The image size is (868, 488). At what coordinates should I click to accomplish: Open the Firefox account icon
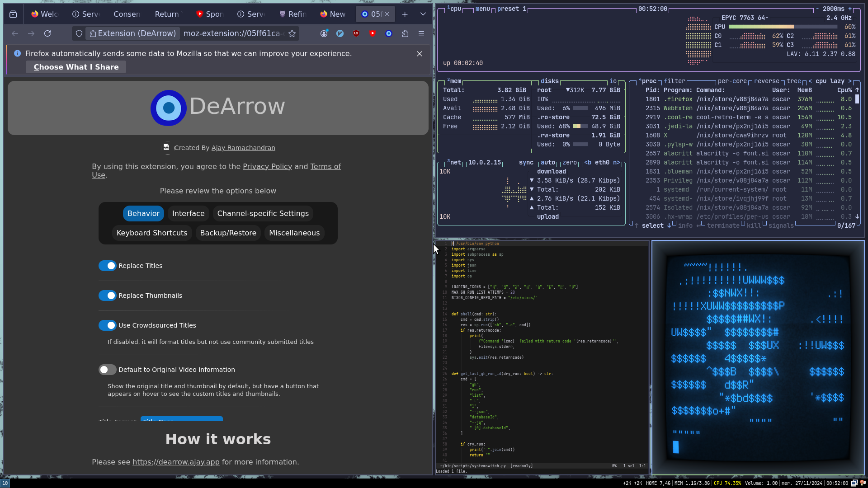(324, 33)
